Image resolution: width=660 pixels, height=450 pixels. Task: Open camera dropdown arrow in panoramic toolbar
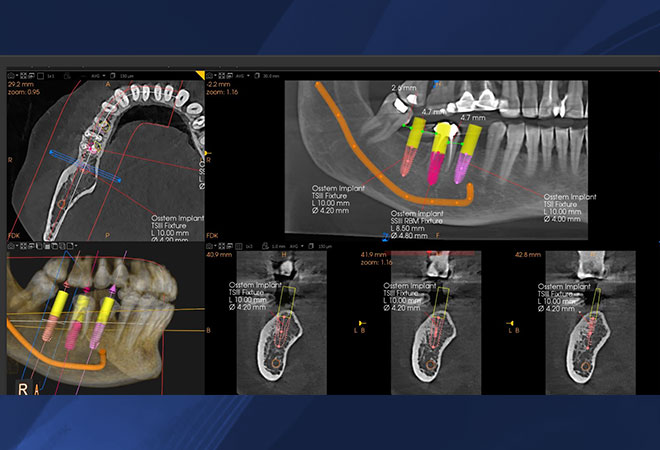pyautogui.click(x=215, y=76)
